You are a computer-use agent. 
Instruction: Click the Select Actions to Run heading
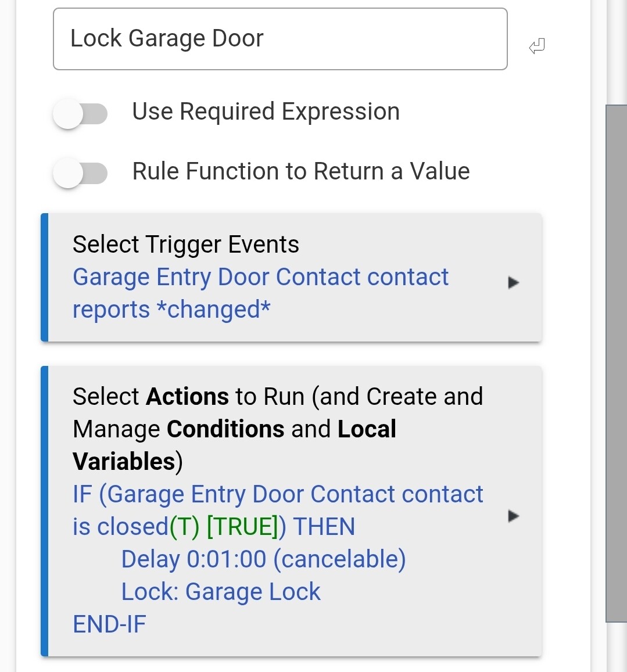(278, 397)
